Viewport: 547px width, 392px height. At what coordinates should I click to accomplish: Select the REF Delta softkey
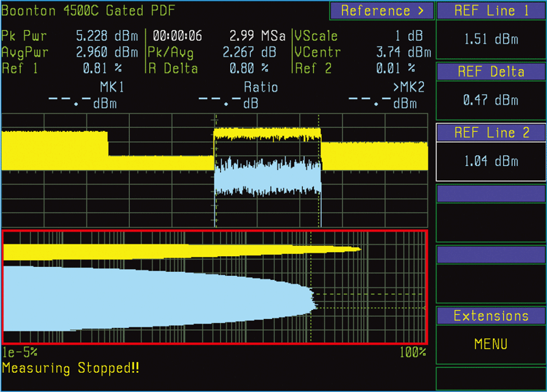(x=491, y=72)
